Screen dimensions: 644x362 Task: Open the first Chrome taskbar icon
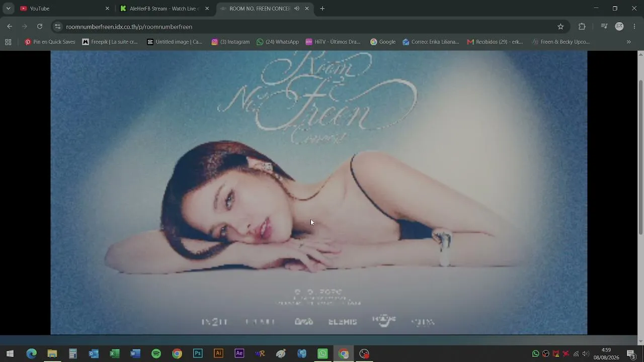tap(177, 353)
